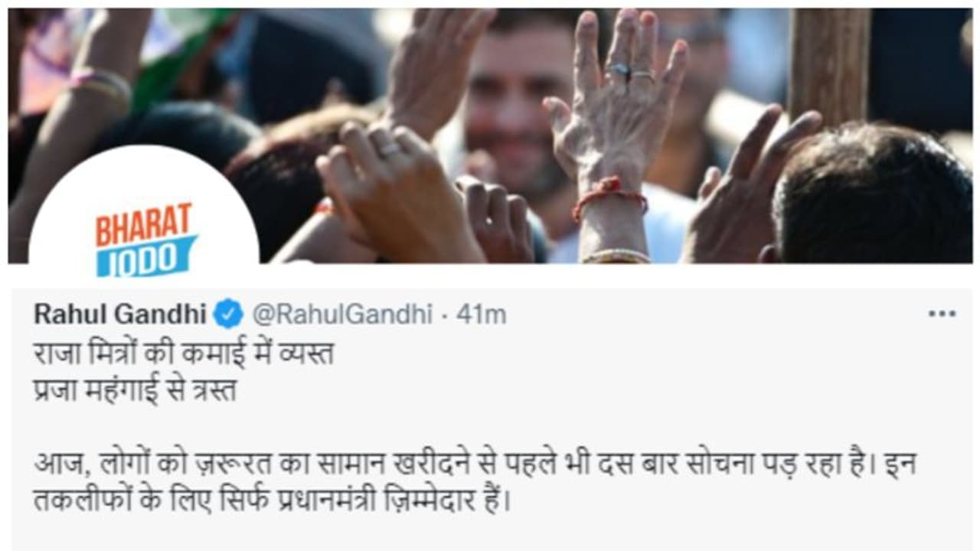Viewport: 980px width, 551px height.
Task: Click the blue verified badge
Action: point(228,314)
